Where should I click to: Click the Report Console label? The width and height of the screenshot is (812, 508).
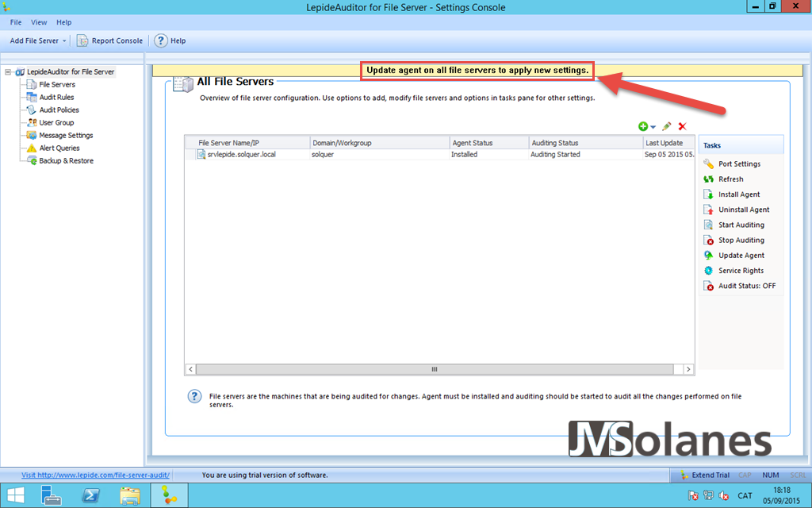117,40
